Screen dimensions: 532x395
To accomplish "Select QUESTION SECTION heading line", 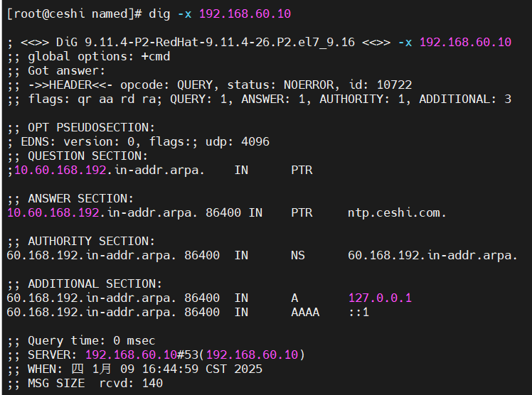I will point(78,156).
